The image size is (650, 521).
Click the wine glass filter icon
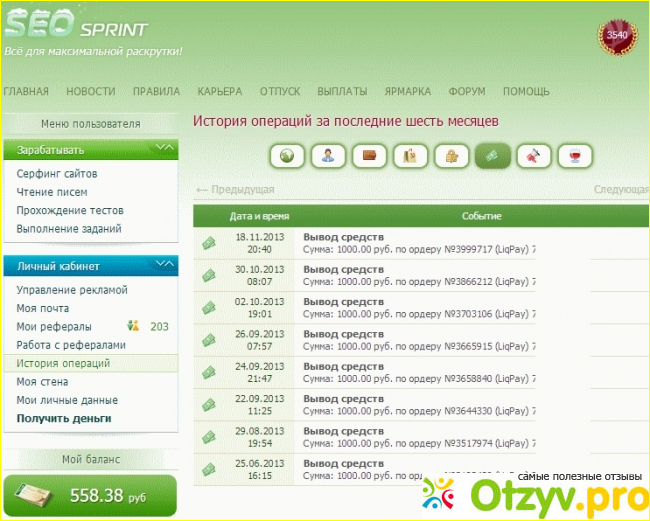[x=574, y=156]
